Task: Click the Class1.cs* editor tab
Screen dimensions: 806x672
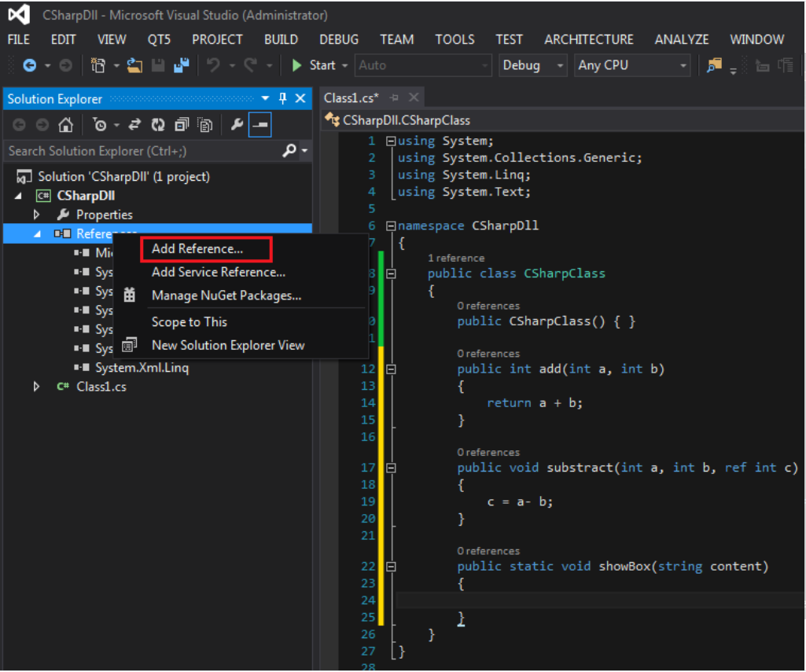Action: click(x=351, y=98)
